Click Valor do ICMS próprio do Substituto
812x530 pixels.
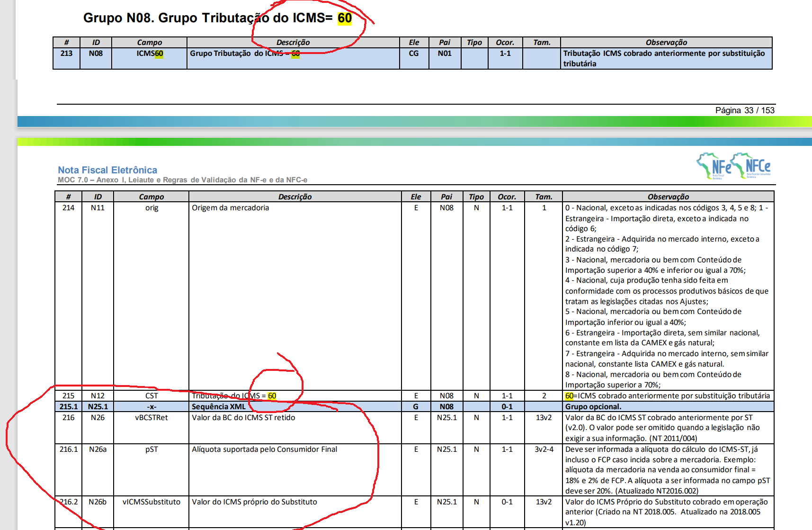tap(254, 502)
